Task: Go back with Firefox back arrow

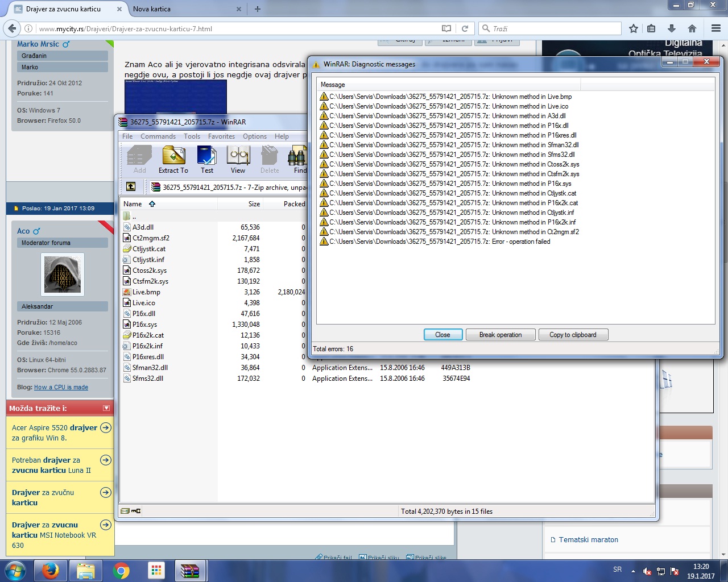Action: pyautogui.click(x=13, y=28)
